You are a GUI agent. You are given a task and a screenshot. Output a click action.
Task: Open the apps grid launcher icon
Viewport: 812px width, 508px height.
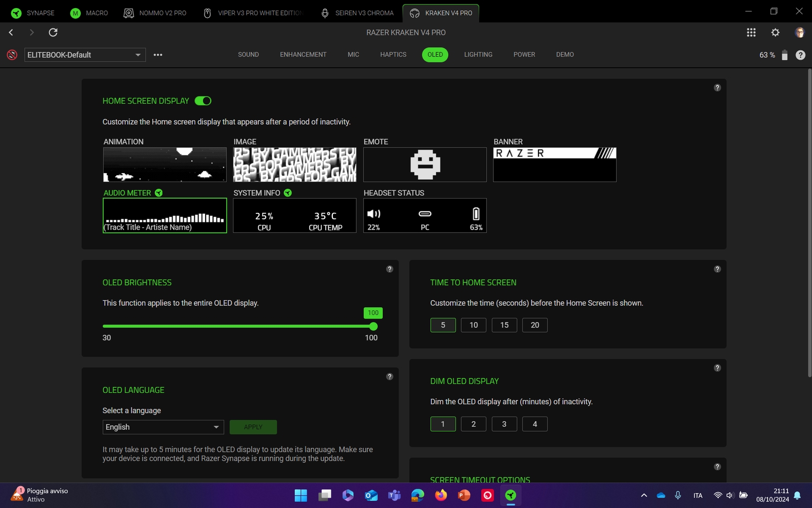(751, 33)
